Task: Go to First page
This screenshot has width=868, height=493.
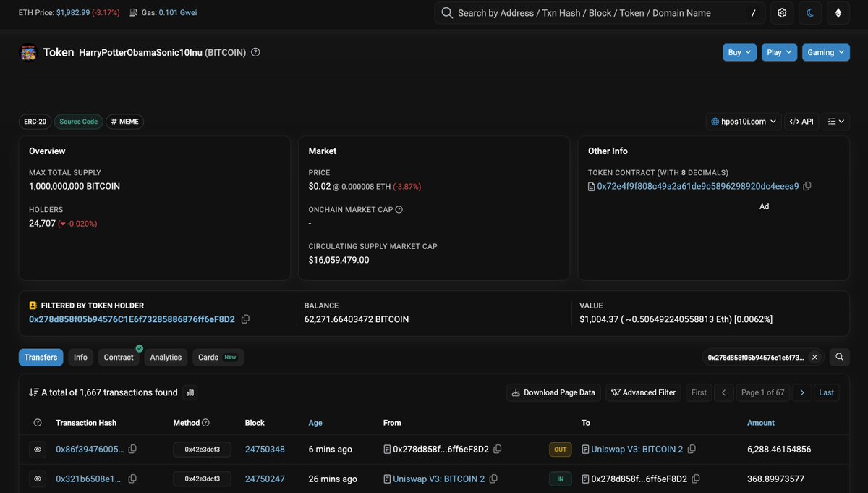Action: coord(699,392)
